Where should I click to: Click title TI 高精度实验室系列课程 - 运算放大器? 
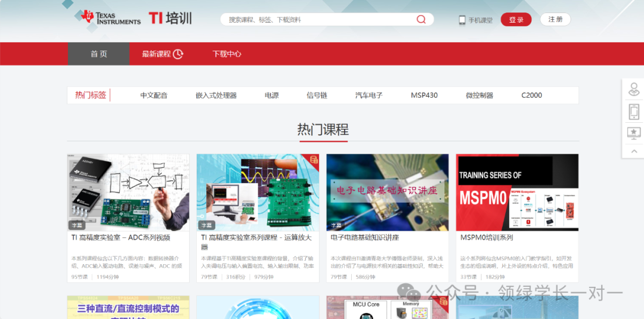click(256, 242)
